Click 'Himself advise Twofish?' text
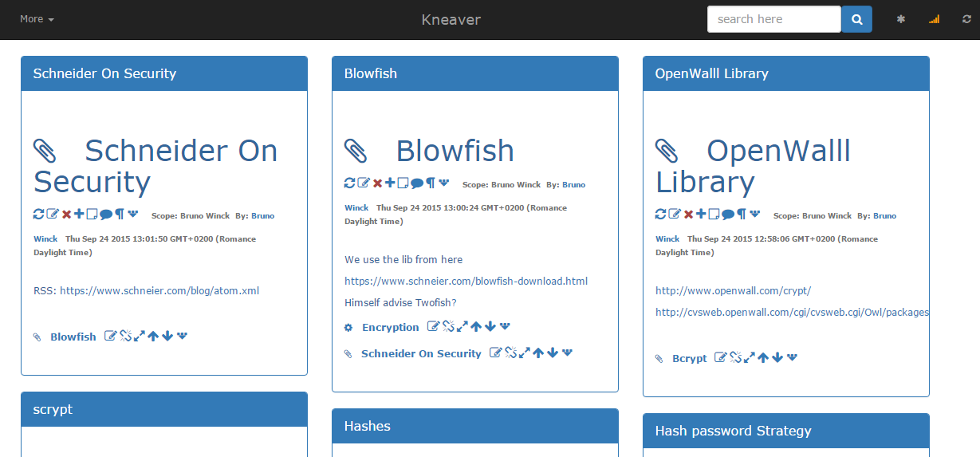 point(400,302)
